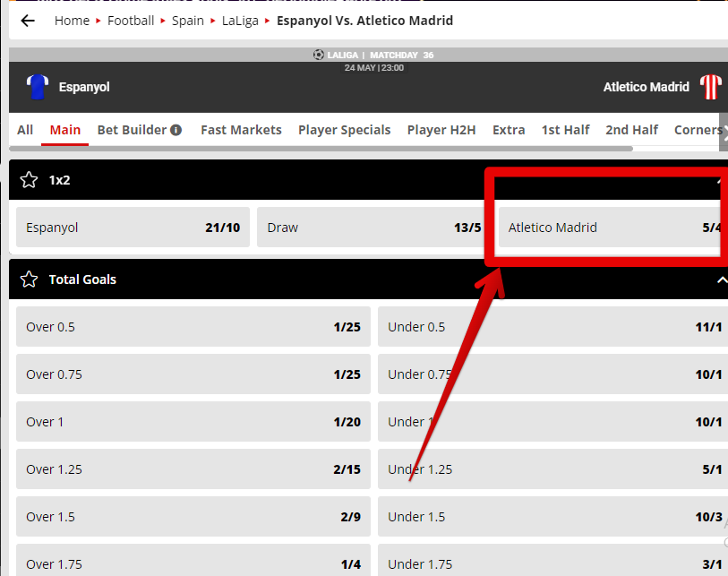Select the Main tab
The image size is (728, 576).
click(x=65, y=130)
